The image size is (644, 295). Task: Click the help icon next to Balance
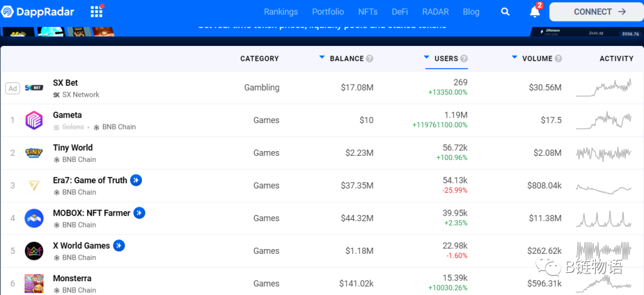click(370, 59)
